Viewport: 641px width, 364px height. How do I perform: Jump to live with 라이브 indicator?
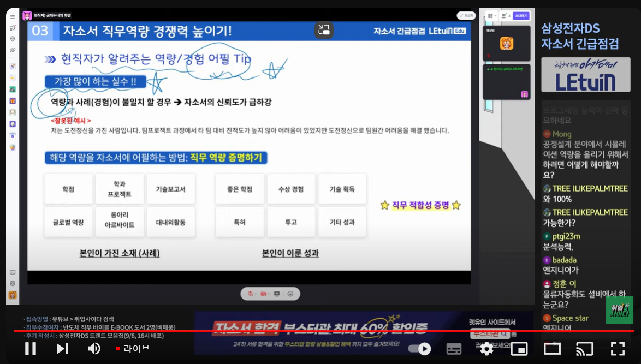[x=132, y=348]
